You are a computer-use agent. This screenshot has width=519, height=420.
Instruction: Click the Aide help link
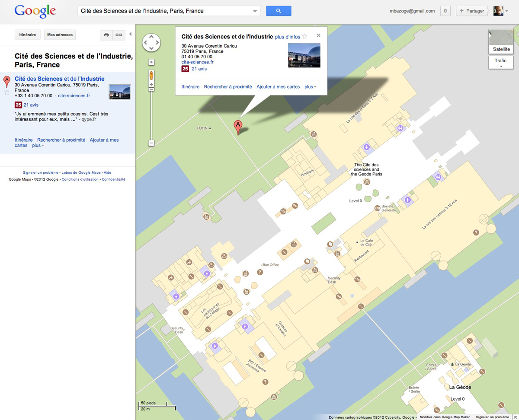tap(108, 172)
